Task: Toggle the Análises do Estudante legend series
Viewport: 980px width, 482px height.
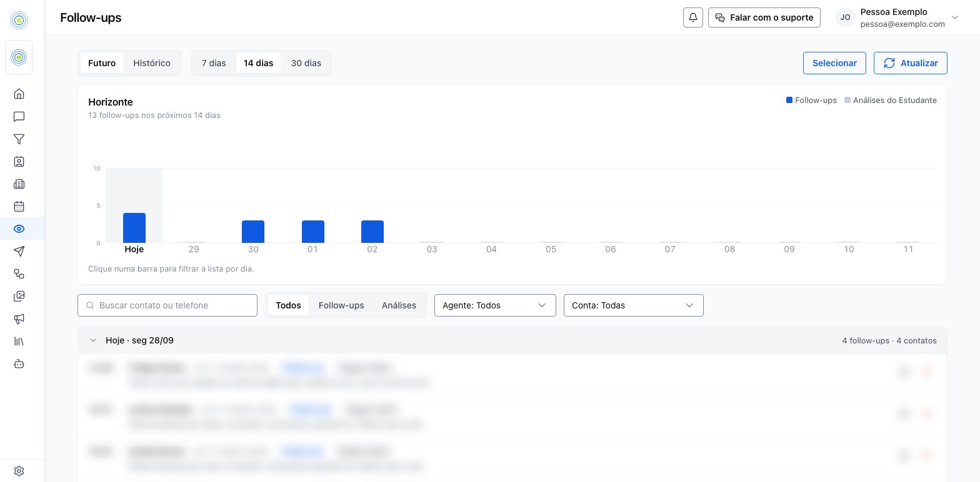Action: 891,100
